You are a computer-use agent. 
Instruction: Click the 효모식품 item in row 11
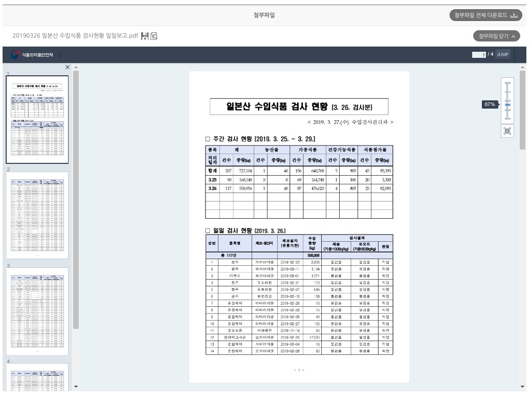pos(235,330)
